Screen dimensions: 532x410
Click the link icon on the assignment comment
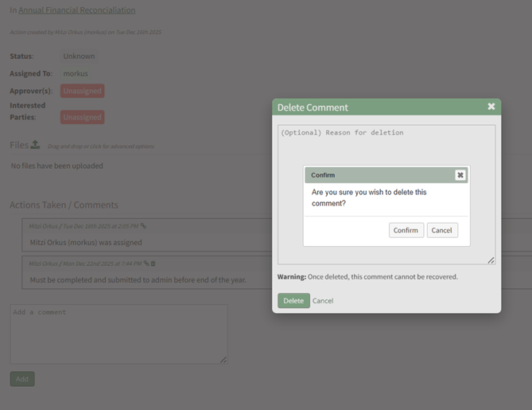143,226
